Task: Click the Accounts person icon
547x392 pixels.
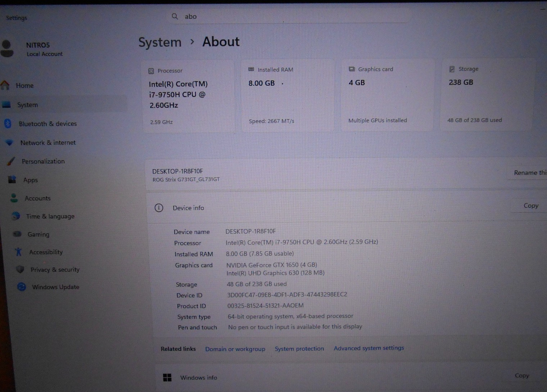Action: [14, 198]
